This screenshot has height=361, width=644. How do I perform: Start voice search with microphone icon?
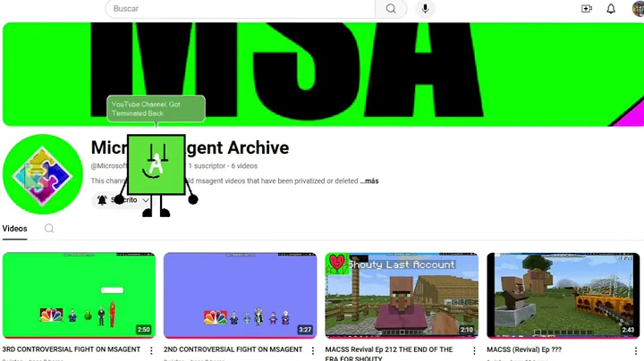point(425,9)
